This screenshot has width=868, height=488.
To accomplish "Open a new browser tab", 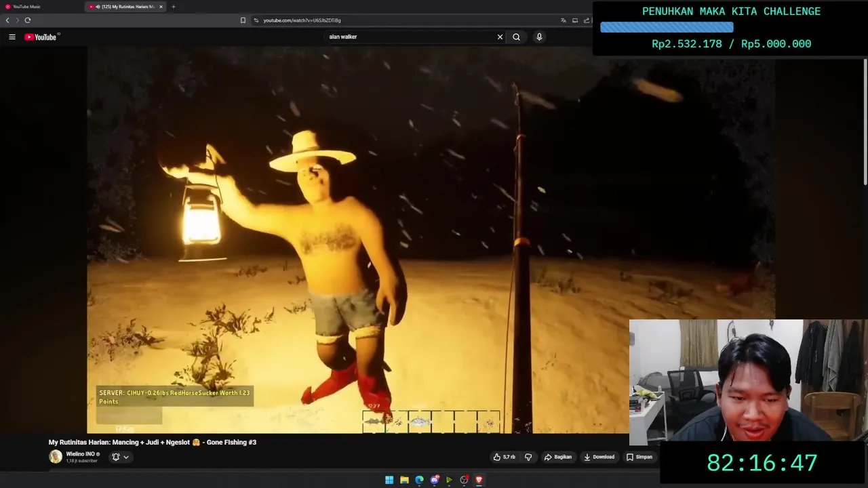I will click(x=173, y=7).
